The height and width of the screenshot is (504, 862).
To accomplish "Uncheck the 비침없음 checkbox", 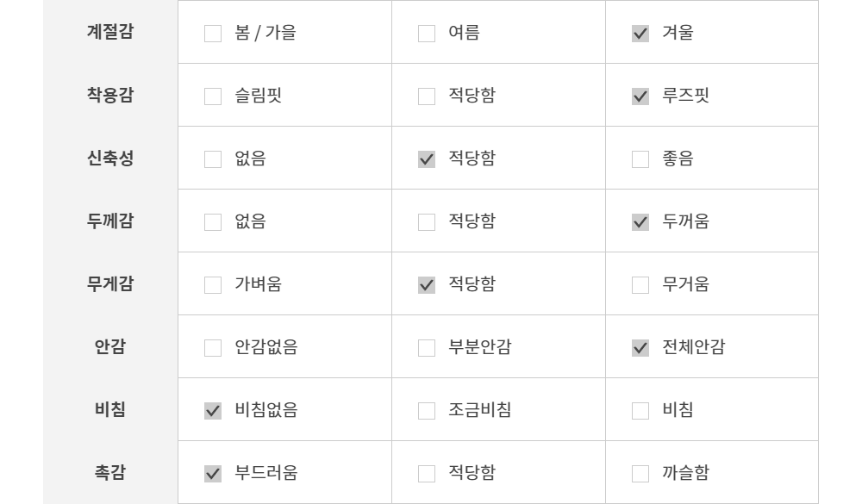I will (213, 411).
